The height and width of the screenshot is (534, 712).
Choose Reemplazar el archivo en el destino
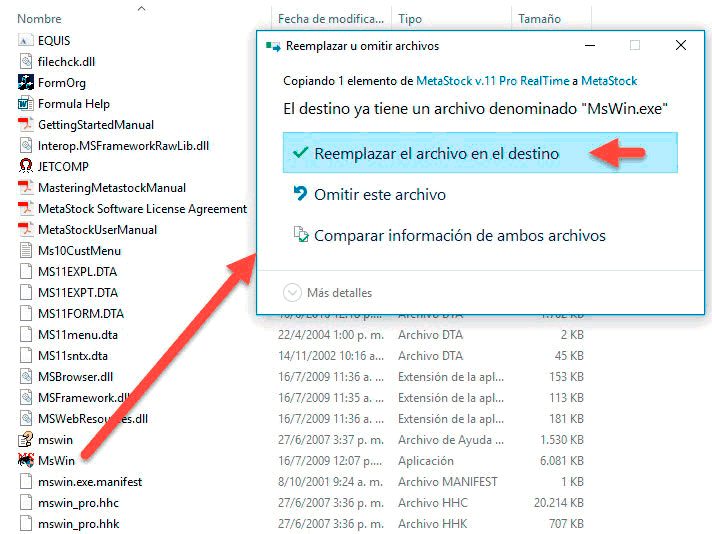(436, 154)
